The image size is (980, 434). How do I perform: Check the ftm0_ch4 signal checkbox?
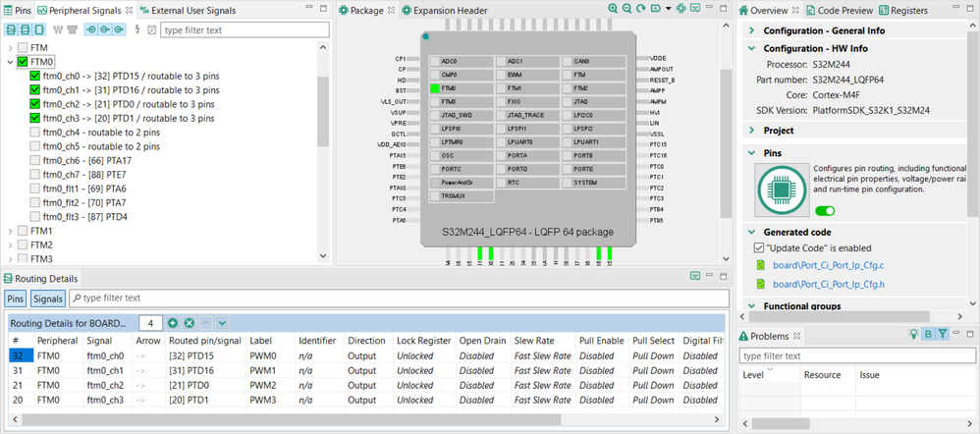point(35,132)
